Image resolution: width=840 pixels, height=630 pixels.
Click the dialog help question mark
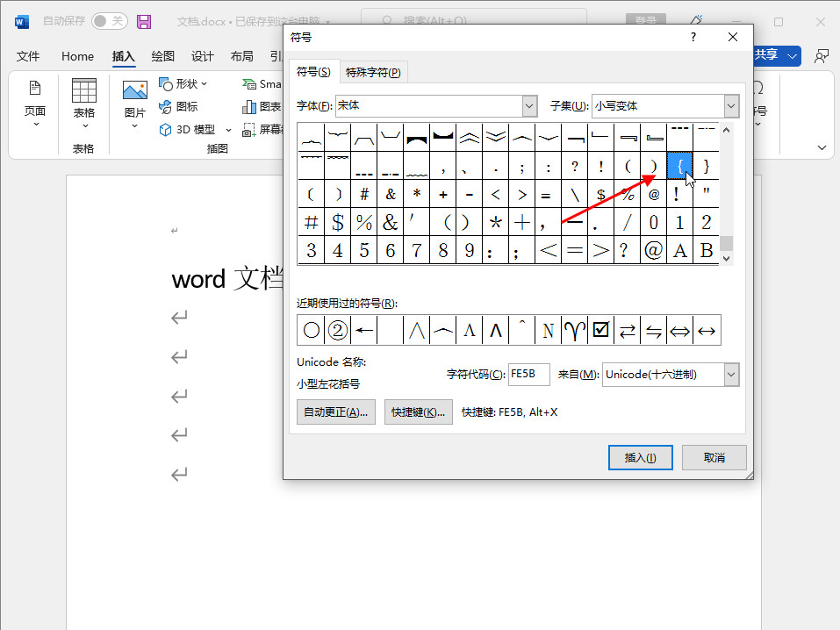pos(693,37)
